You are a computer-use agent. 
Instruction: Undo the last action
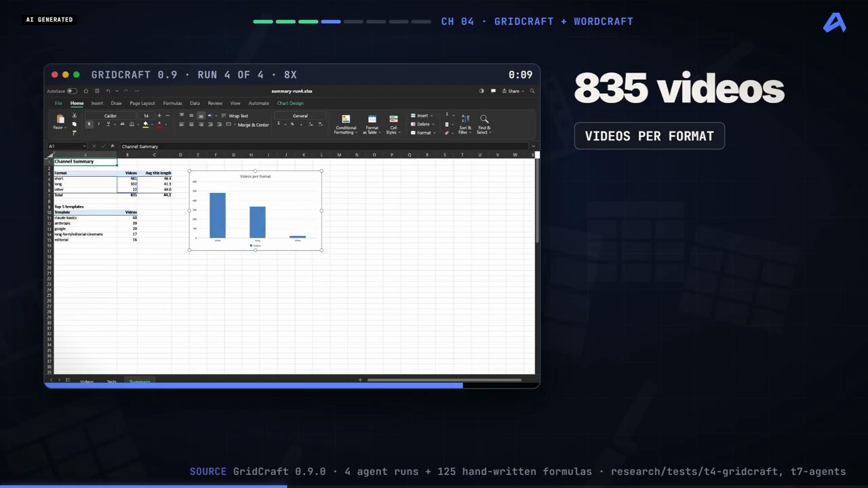[108, 91]
